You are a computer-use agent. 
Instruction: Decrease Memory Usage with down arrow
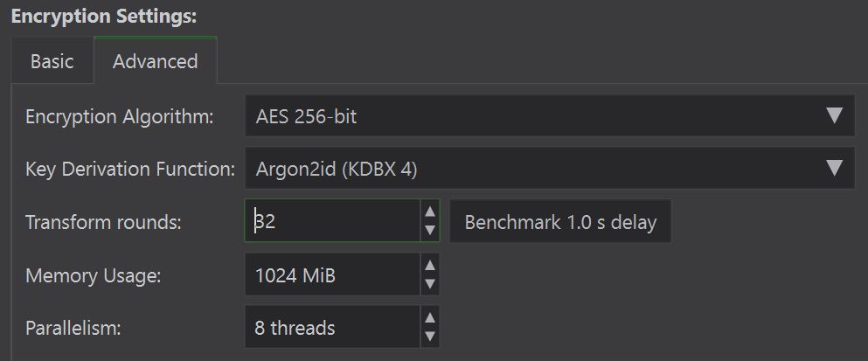429,285
